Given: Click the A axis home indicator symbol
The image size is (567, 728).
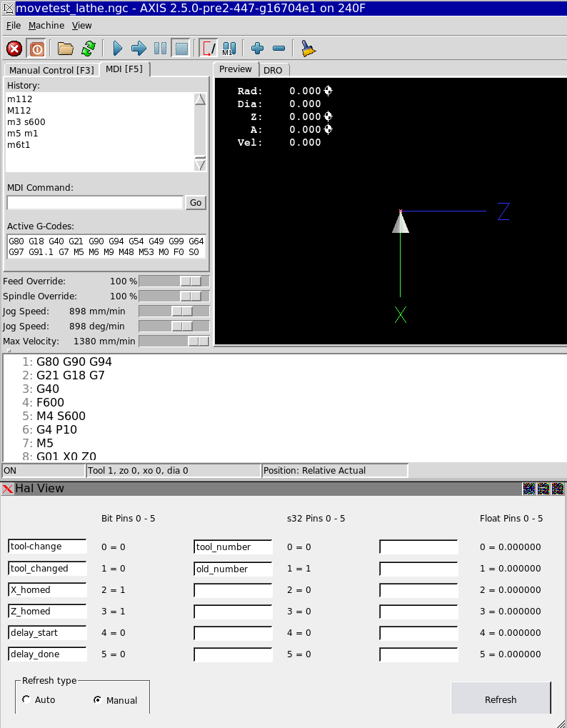Looking at the screenshot, I should 328,129.
